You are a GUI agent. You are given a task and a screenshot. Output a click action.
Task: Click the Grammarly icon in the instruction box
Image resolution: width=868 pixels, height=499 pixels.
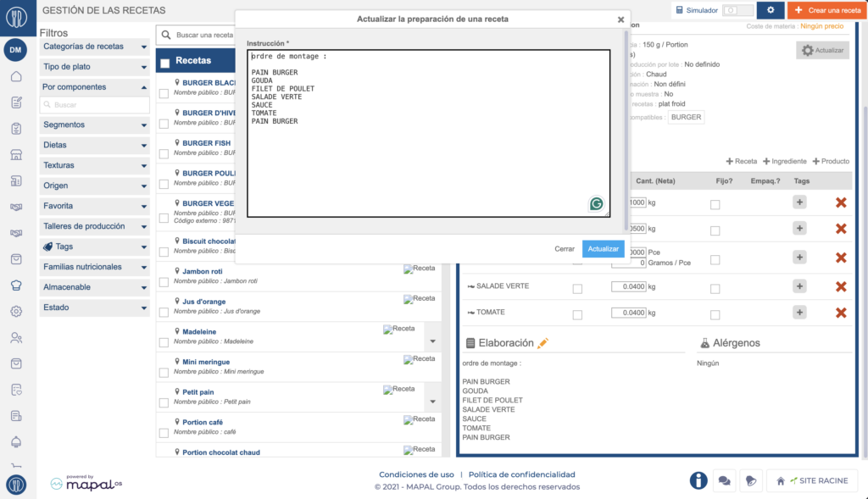click(x=596, y=204)
